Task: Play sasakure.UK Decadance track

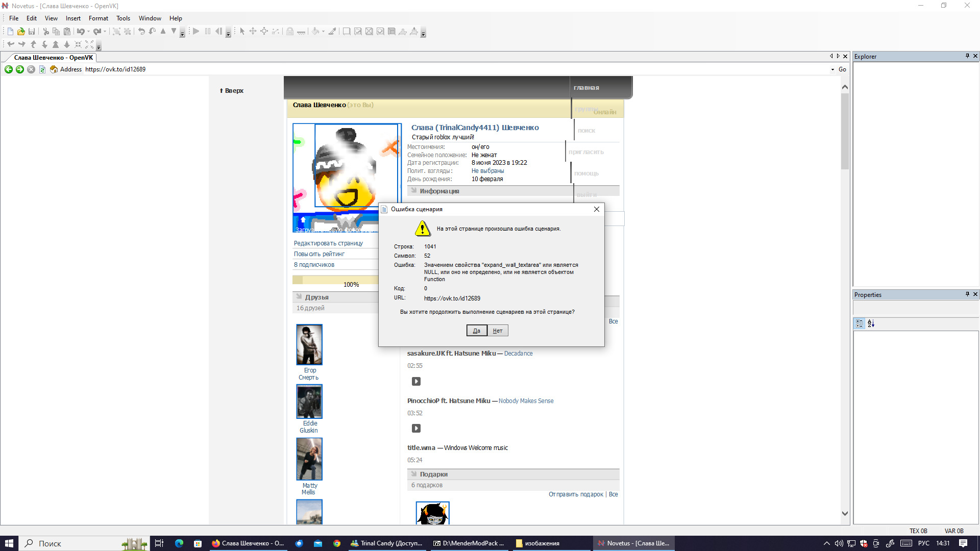Action: coord(416,382)
